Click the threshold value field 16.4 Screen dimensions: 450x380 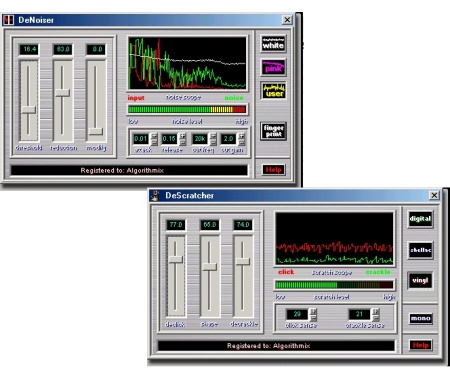click(29, 49)
